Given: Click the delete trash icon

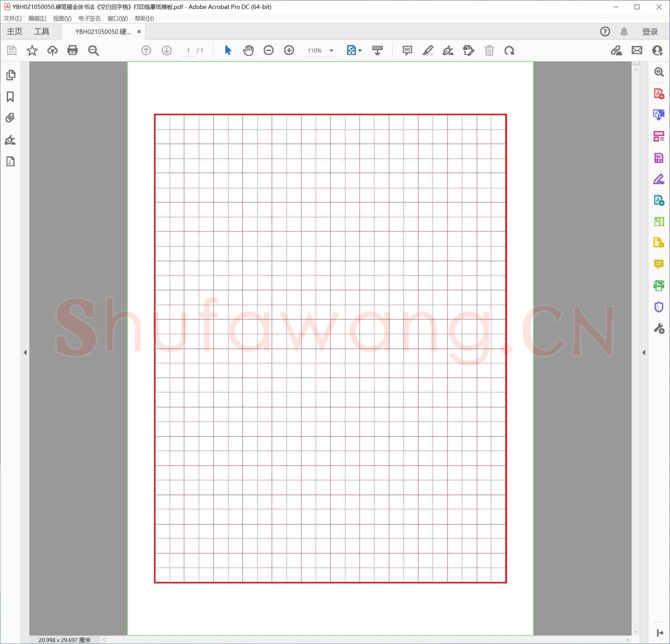Looking at the screenshot, I should [x=489, y=50].
